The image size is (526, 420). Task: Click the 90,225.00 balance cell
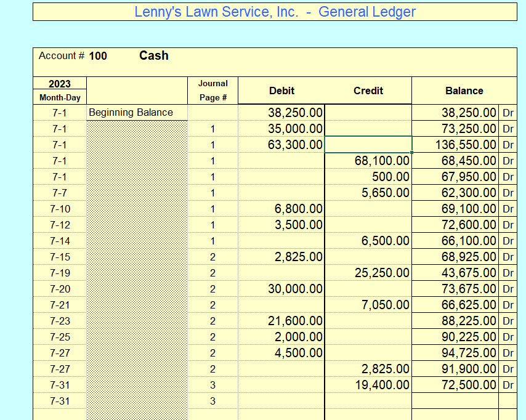pos(455,337)
